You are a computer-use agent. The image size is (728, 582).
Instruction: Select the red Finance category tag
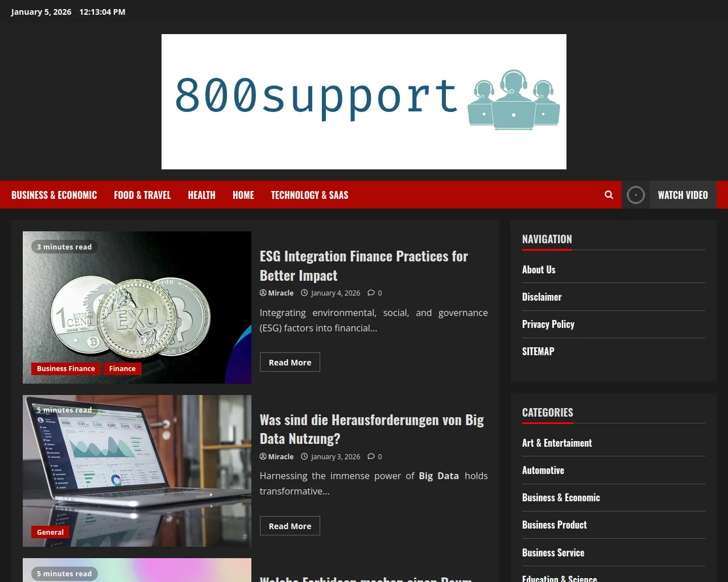[122, 368]
